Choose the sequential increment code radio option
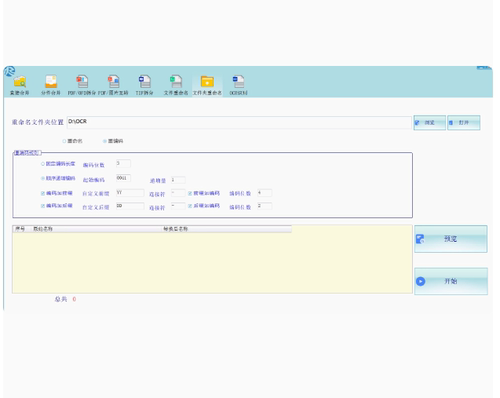 point(58,178)
